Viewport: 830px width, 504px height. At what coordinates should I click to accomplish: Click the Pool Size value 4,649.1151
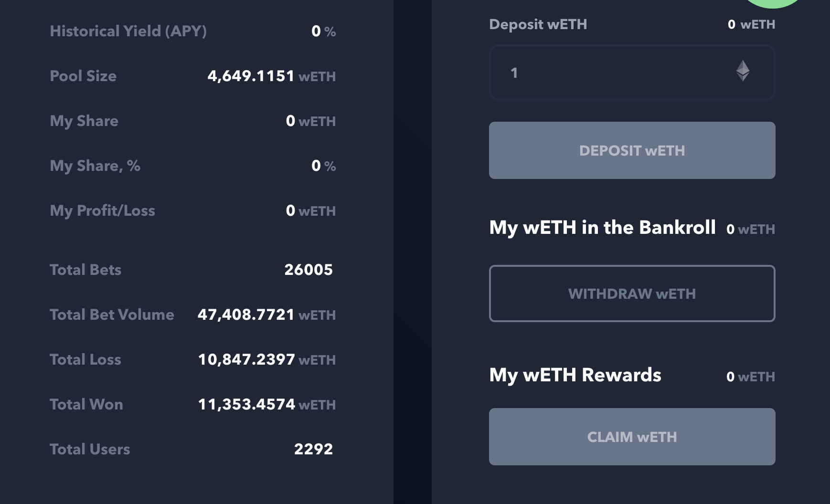coord(251,76)
